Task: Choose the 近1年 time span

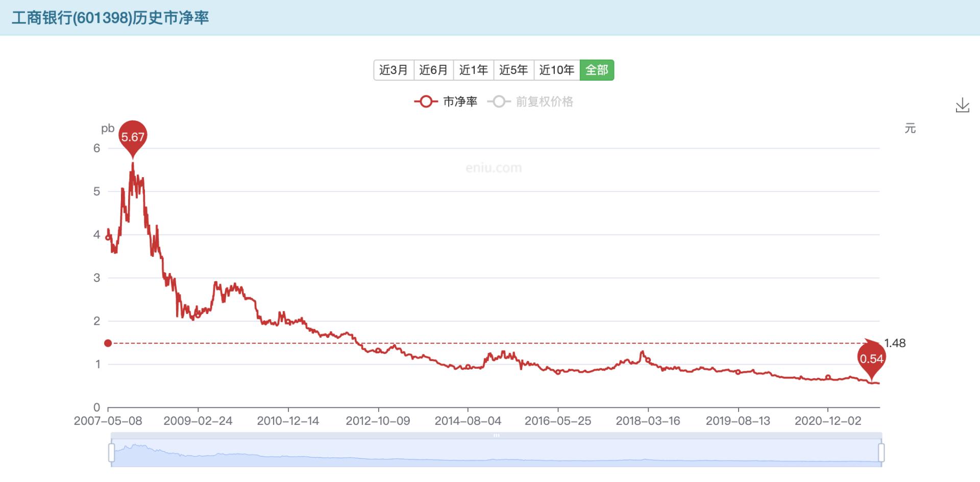Action: coord(474,70)
